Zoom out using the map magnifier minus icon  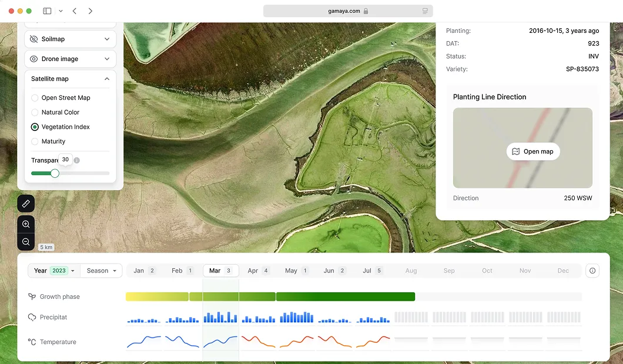click(25, 242)
